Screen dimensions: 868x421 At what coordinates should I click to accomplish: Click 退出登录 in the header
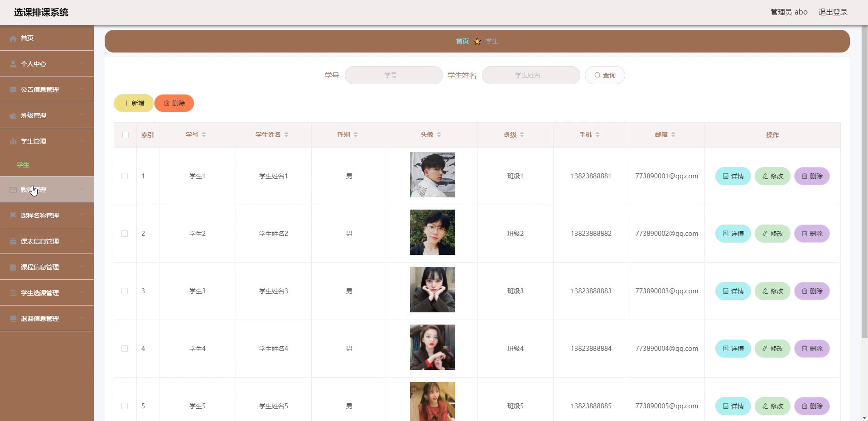833,12
